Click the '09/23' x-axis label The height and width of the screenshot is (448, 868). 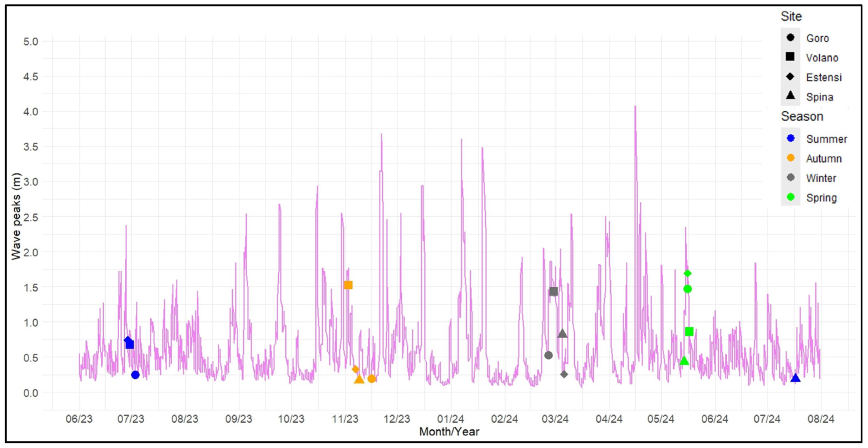click(239, 419)
